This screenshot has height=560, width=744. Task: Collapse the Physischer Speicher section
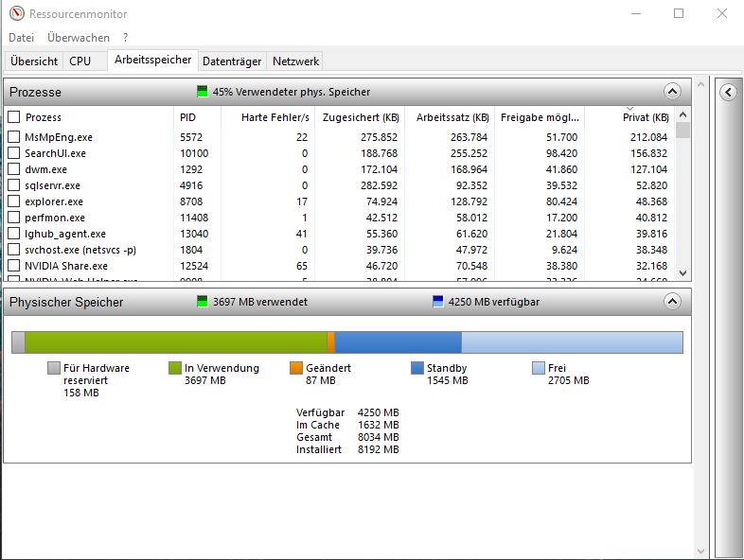tap(672, 301)
